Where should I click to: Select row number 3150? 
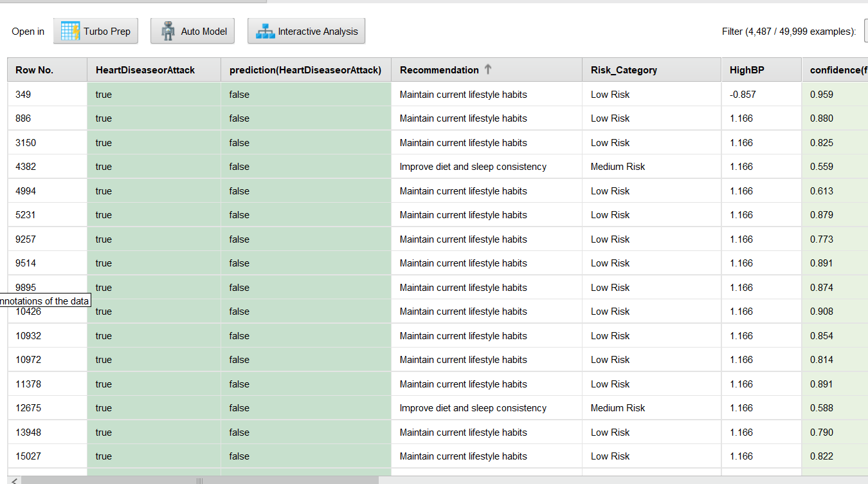(x=26, y=143)
